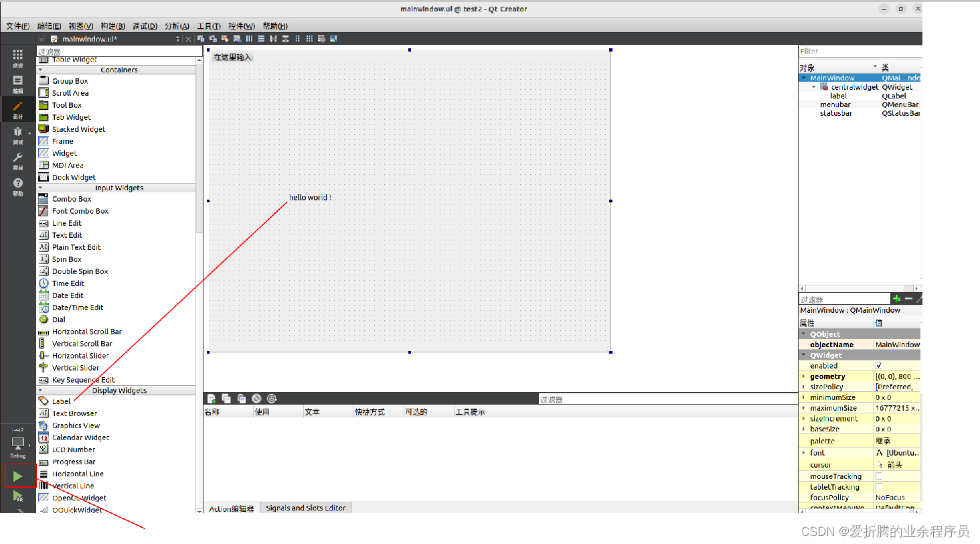Screen dimensions: 980x544
Task: Click the 在这里输入 menu placeholder on the form
Action: tap(232, 57)
